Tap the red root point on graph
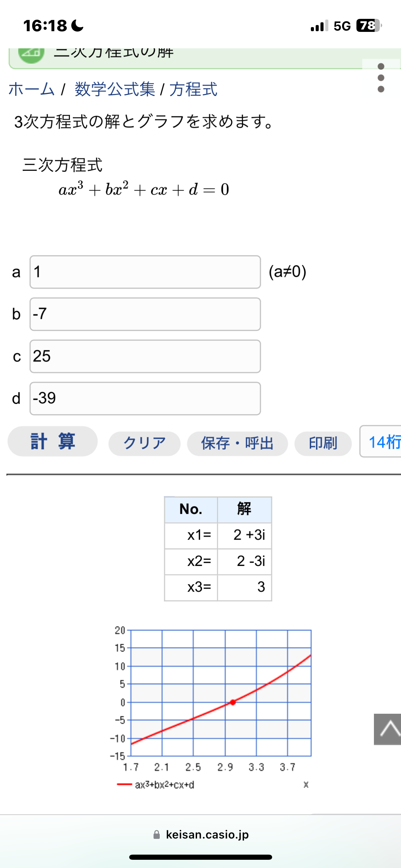Image resolution: width=401 pixels, height=868 pixels. (x=233, y=702)
